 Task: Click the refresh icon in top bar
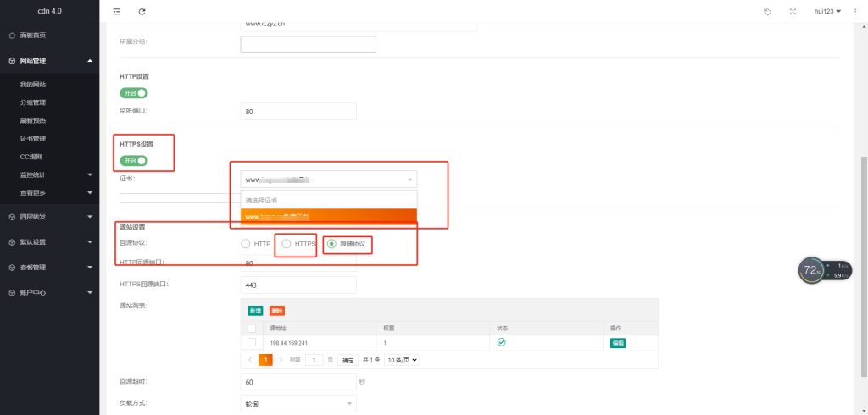(x=142, y=11)
